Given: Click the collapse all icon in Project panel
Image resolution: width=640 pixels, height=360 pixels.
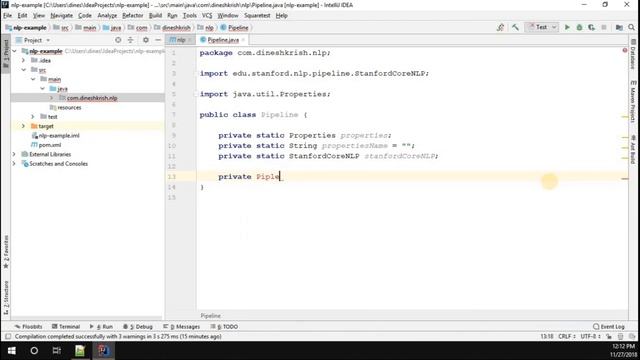Looking at the screenshot, I should (x=131, y=40).
